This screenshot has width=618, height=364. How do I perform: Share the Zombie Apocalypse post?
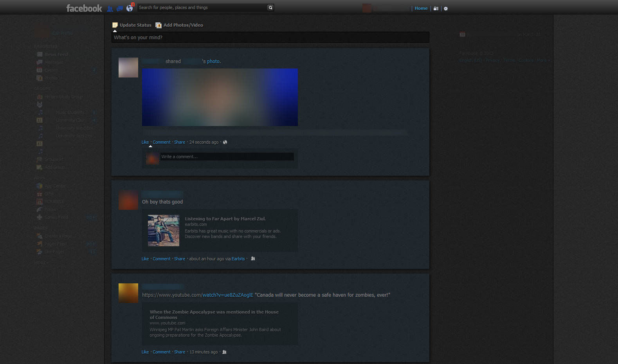pos(180,352)
